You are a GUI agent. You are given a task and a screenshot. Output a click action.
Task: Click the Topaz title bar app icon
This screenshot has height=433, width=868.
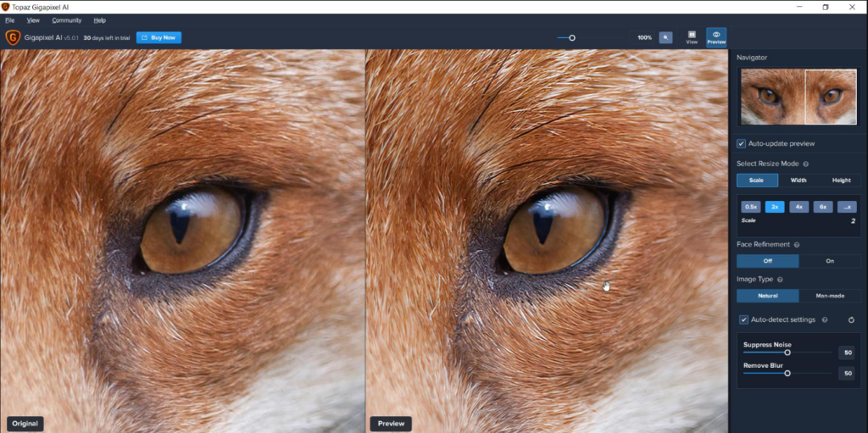pyautogui.click(x=6, y=7)
